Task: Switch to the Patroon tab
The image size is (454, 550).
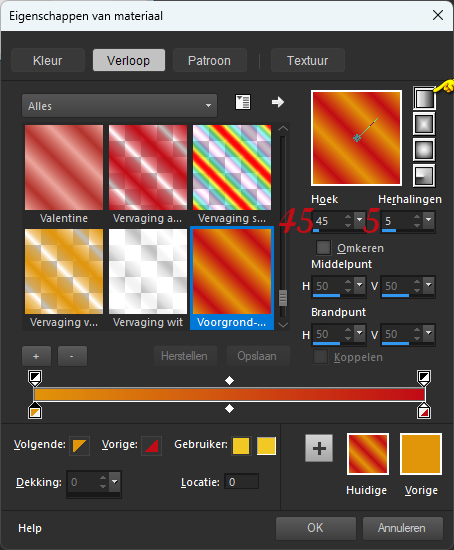Action: click(209, 60)
